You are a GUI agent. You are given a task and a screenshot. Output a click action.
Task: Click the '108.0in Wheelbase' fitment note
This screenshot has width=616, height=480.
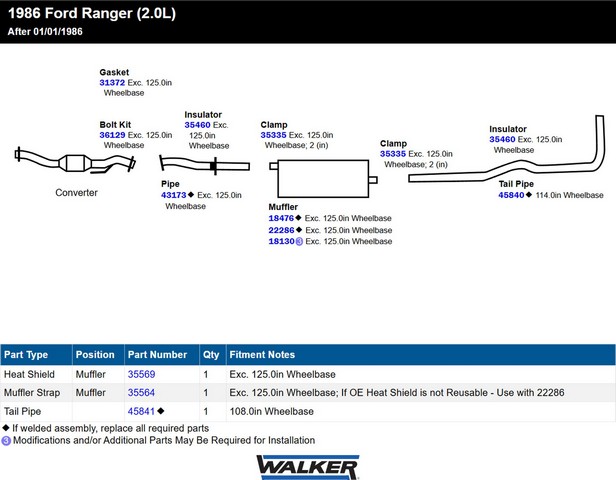point(271,411)
